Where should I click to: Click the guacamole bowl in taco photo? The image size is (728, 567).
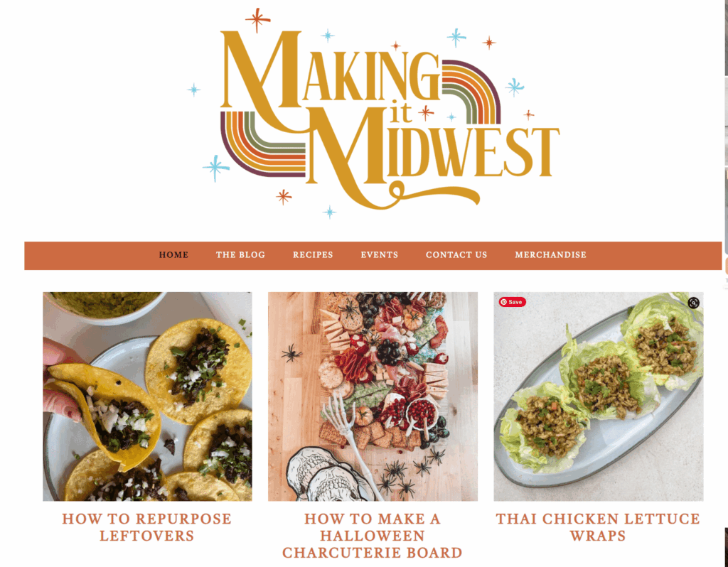pos(106,306)
